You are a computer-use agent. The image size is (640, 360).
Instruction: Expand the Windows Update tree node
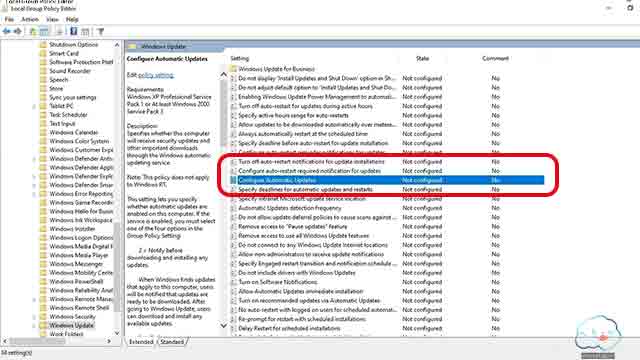(x=34, y=326)
